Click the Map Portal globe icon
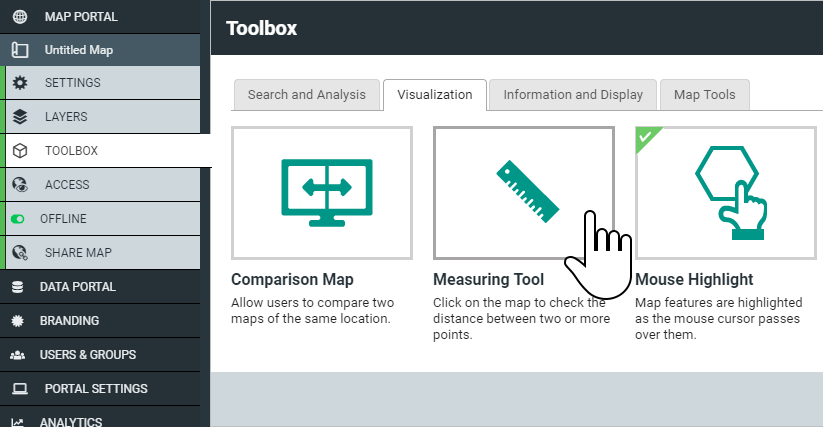Screen dimensions: 823x427 (x=20, y=17)
